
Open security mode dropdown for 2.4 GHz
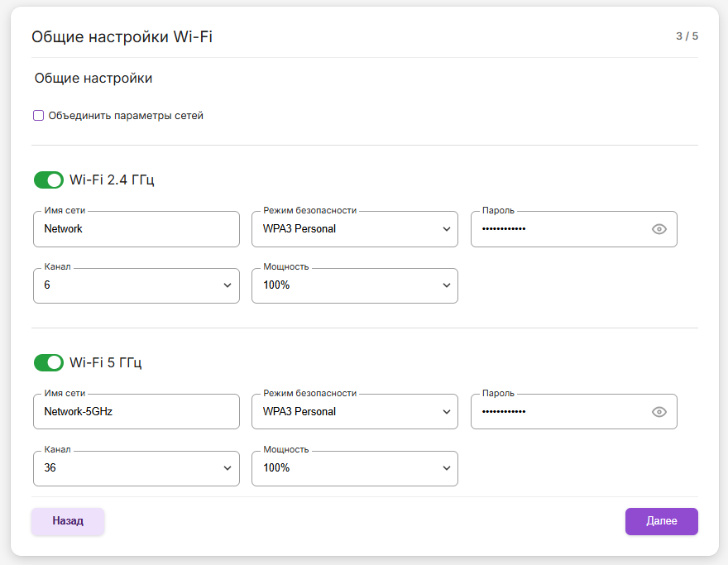(x=354, y=229)
